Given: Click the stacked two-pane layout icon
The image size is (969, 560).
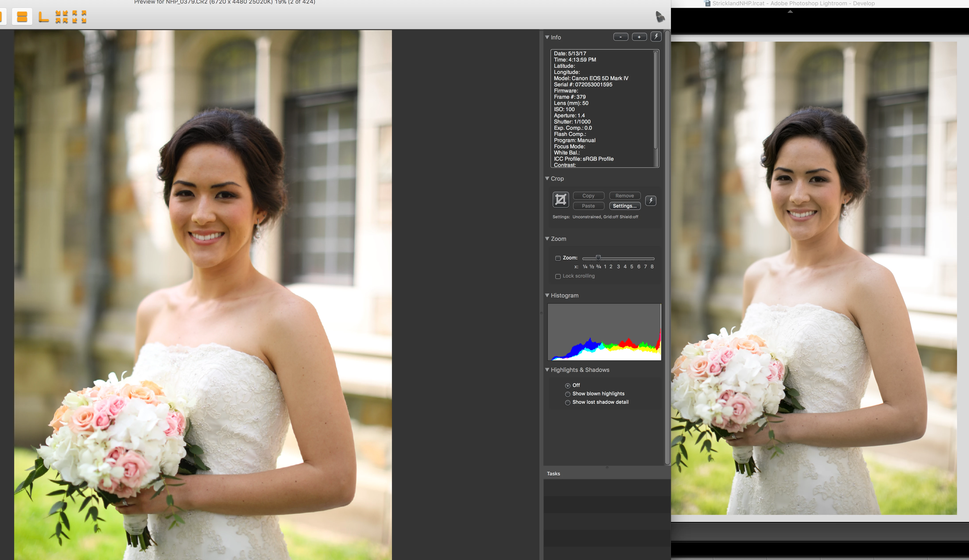Looking at the screenshot, I should [x=22, y=17].
